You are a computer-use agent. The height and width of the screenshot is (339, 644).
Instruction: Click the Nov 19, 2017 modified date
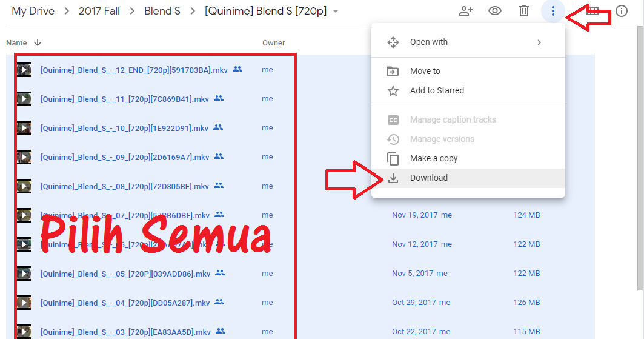(x=415, y=215)
